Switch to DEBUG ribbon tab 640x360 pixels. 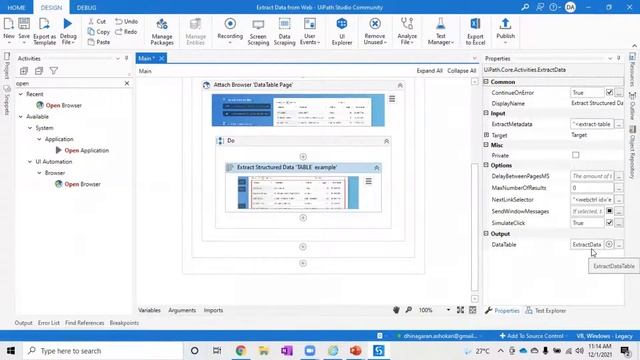pos(87,7)
